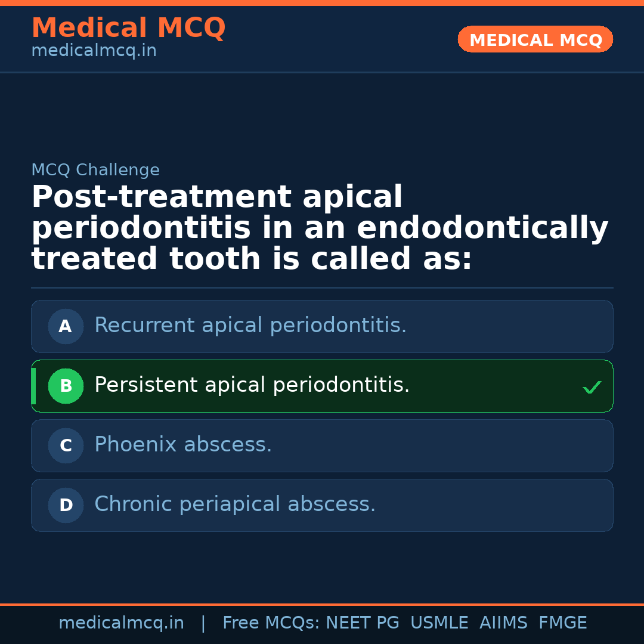Choose the Phoenix abscess answer text
Viewport: 644px width, 644px height.
[x=183, y=445]
